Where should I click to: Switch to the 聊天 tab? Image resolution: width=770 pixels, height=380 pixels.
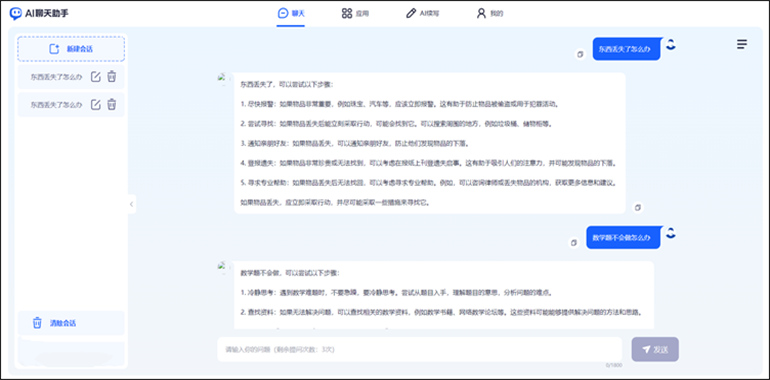coord(291,13)
